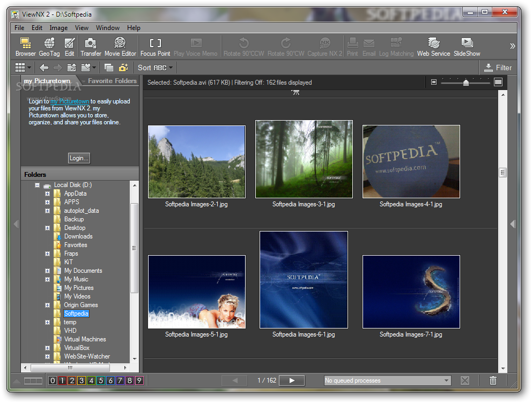Open the File menu
The image size is (532, 403).
19,28
